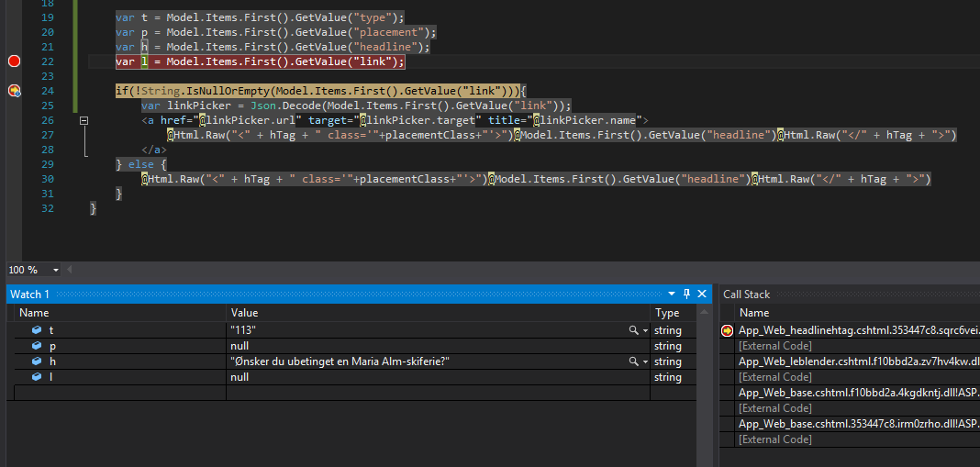Click the empty new watch name field
Screen dimensions: 980x467
(120, 393)
